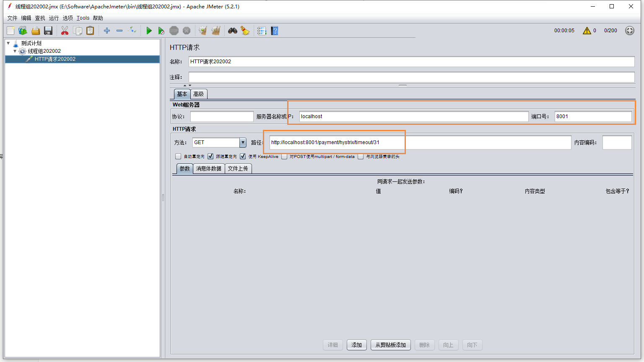644x362 pixels.
Task: Click the Open file folder icon
Action: (36, 31)
